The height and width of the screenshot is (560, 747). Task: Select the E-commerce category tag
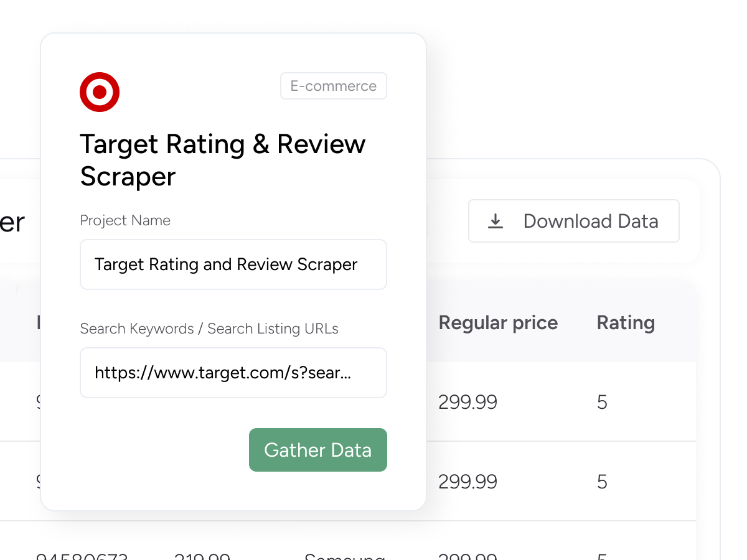click(x=333, y=86)
